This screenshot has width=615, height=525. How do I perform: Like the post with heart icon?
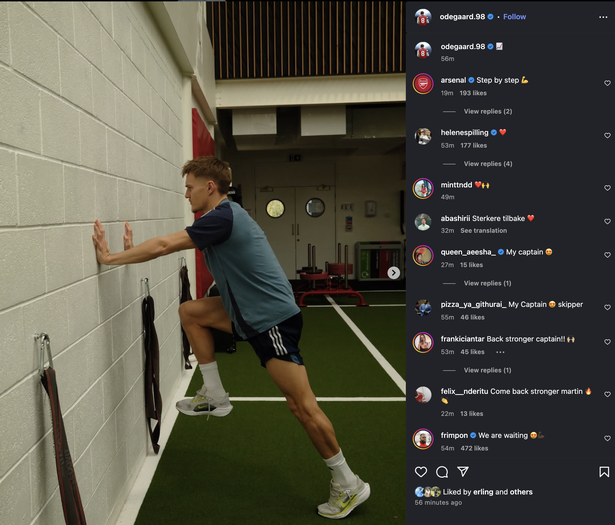point(421,472)
